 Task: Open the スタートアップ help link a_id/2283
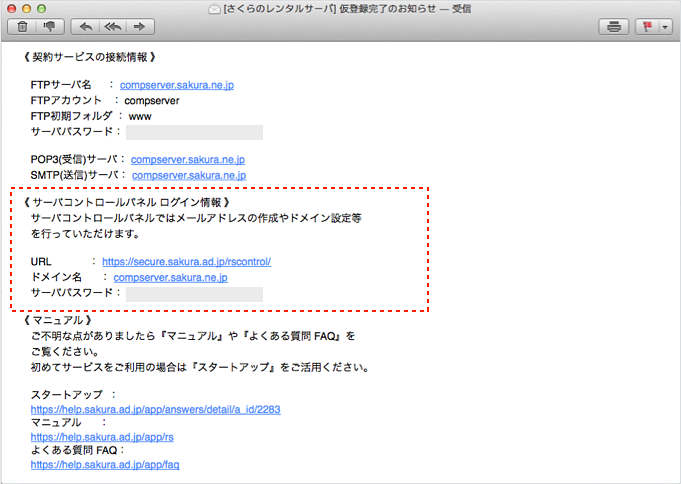coord(155,410)
